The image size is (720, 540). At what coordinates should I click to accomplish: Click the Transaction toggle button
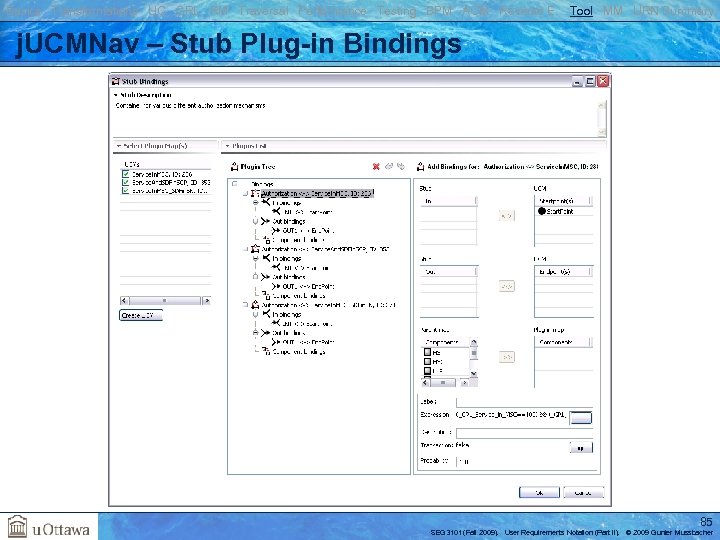(581, 448)
